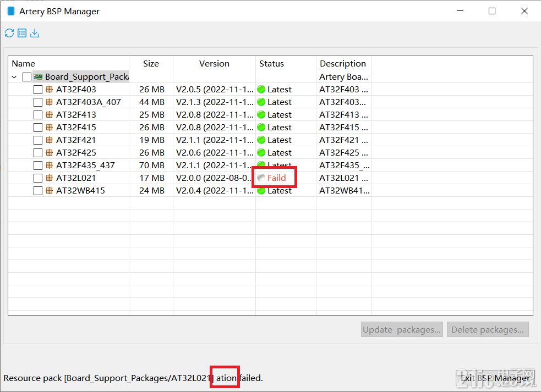Click the AT32F403A_407 package icon
The height and width of the screenshot is (392, 541).
50,102
